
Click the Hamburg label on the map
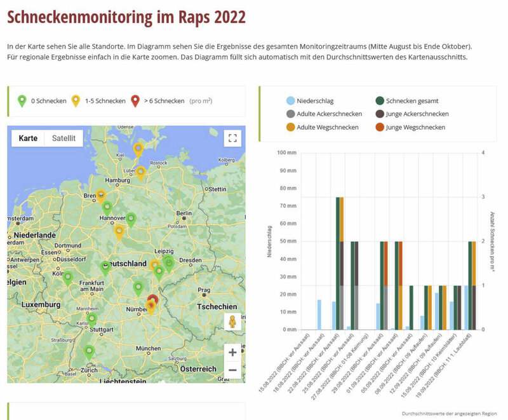(x=117, y=180)
